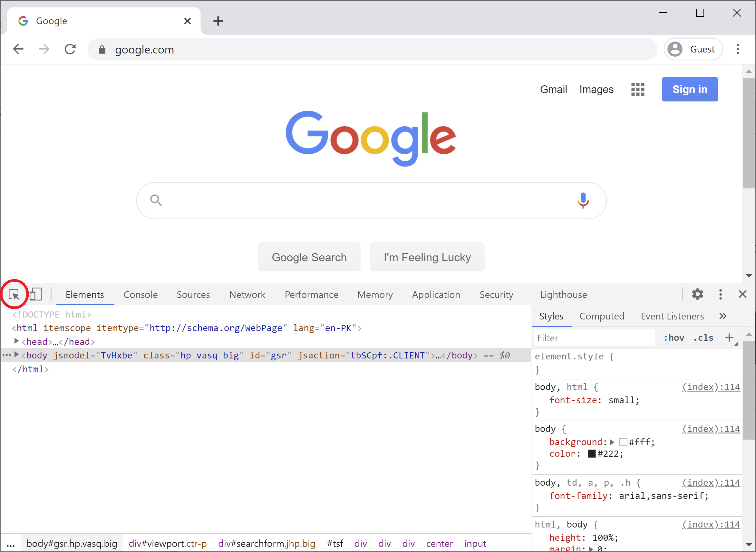Open DevTools settings gear
Image resolution: width=756 pixels, height=552 pixels.
click(697, 294)
